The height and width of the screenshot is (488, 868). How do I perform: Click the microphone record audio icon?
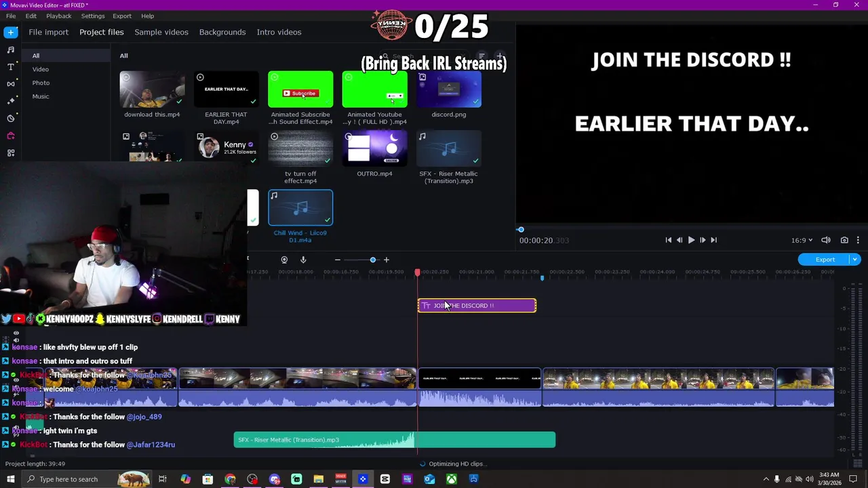[x=303, y=260]
